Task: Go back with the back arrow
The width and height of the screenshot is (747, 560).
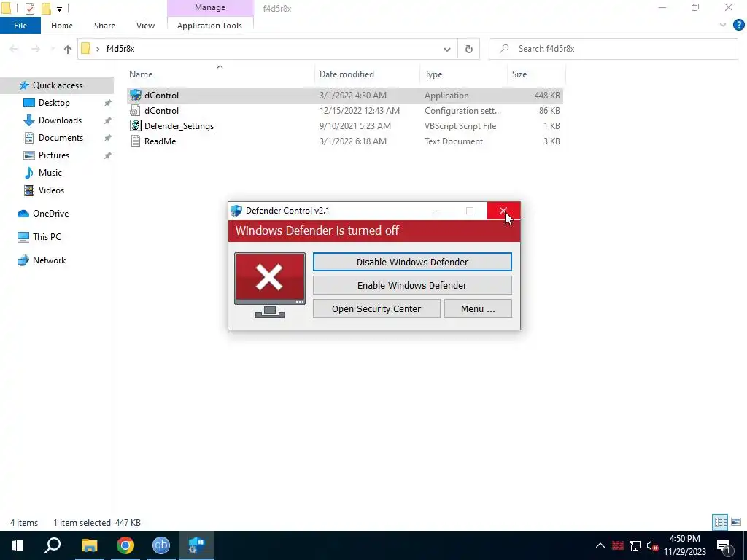Action: (15, 49)
